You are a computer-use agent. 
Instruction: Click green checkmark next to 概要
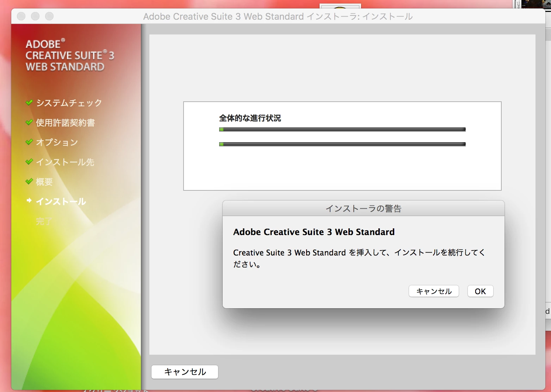(x=29, y=181)
